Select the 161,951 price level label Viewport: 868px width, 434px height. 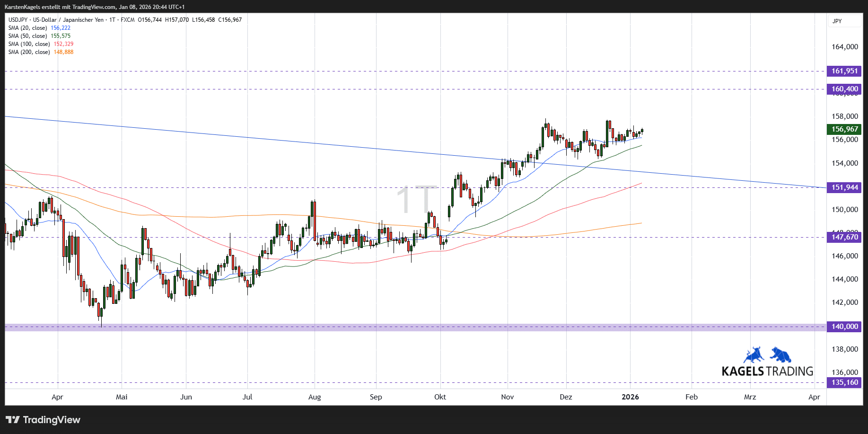(844, 71)
